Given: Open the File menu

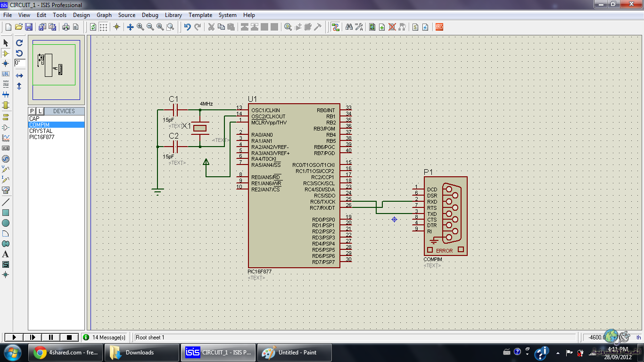Looking at the screenshot, I should tap(8, 15).
